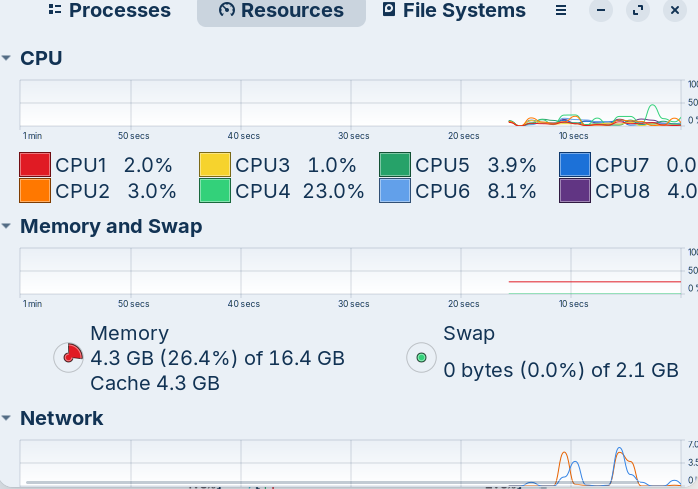
Task: Click the CPU section heading
Action: point(41,58)
